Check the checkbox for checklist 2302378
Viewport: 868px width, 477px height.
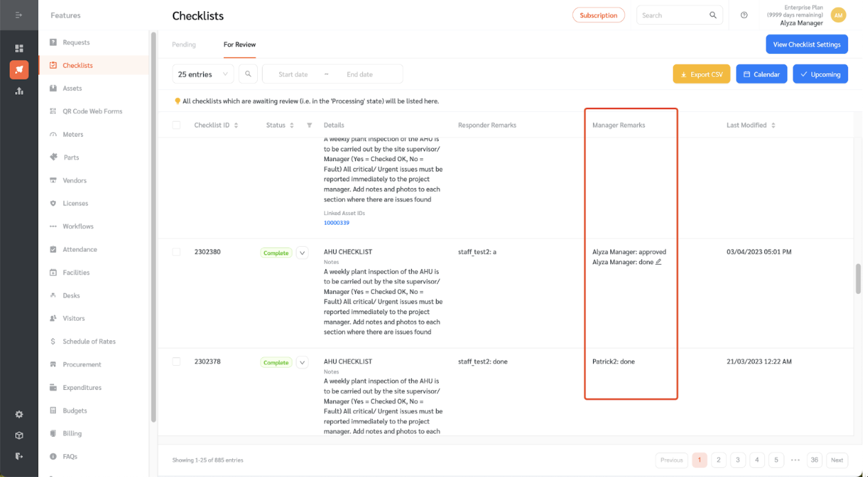[x=176, y=362]
